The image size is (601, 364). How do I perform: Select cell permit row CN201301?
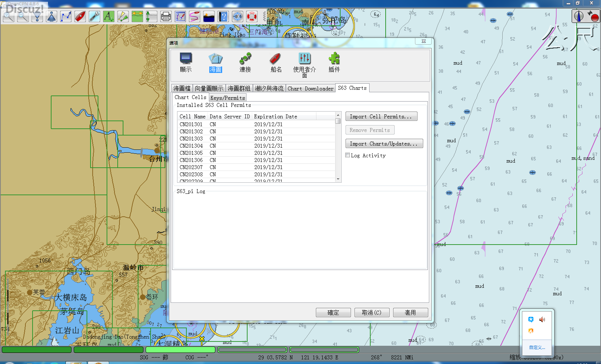click(x=256, y=124)
